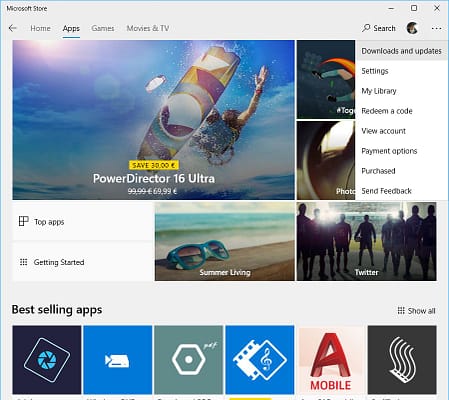Screen dimensions: 449x400
Task: Click the three-dot more menu icon
Action: pos(436,28)
